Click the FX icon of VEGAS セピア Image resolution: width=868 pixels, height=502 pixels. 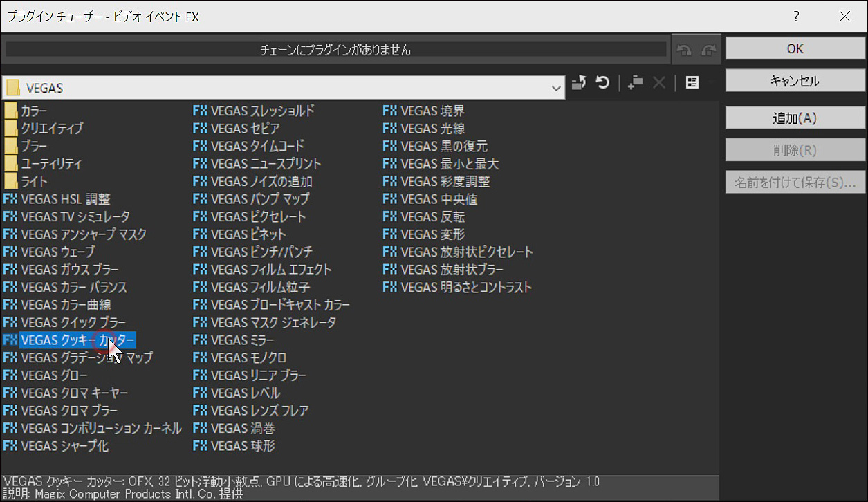(x=201, y=129)
